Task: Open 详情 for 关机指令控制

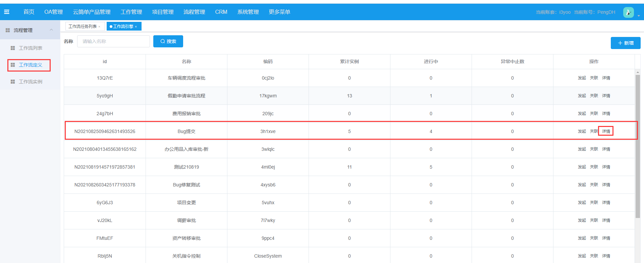Action: (606, 256)
